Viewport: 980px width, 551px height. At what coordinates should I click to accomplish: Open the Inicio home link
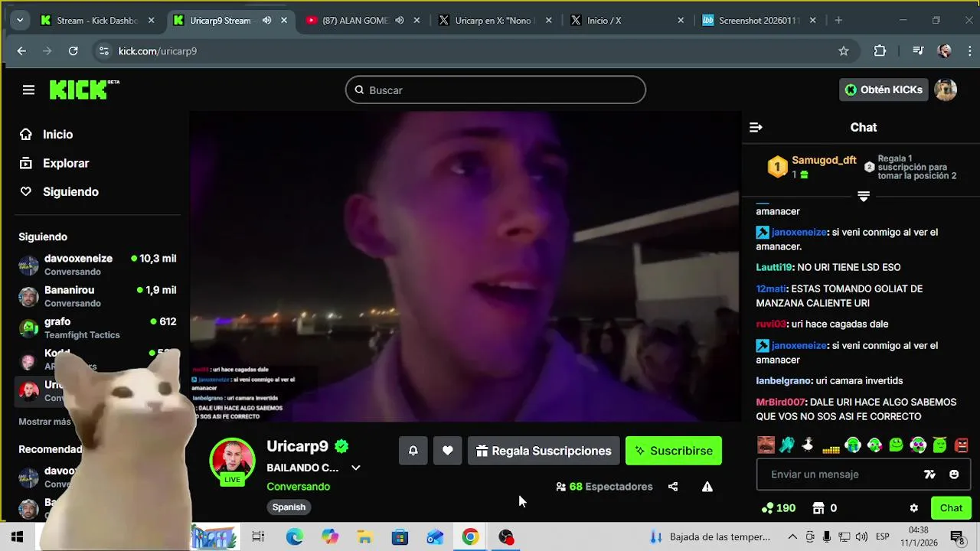pyautogui.click(x=46, y=135)
